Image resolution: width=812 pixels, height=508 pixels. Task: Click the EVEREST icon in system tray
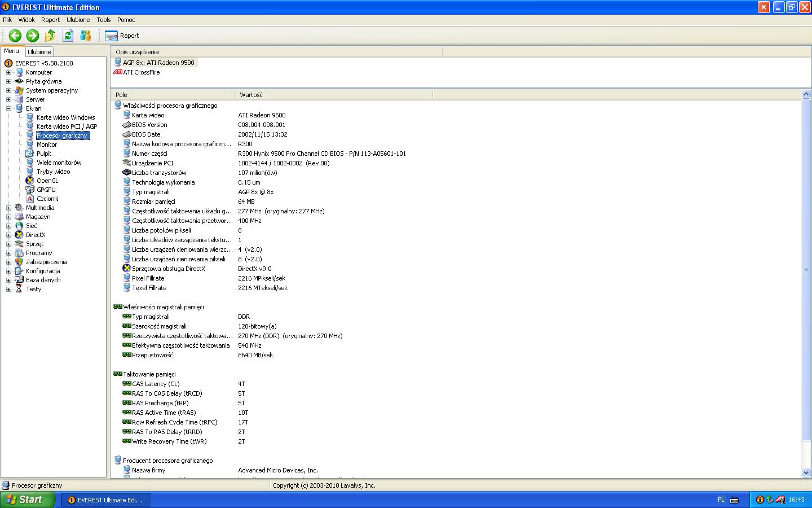tap(760, 500)
